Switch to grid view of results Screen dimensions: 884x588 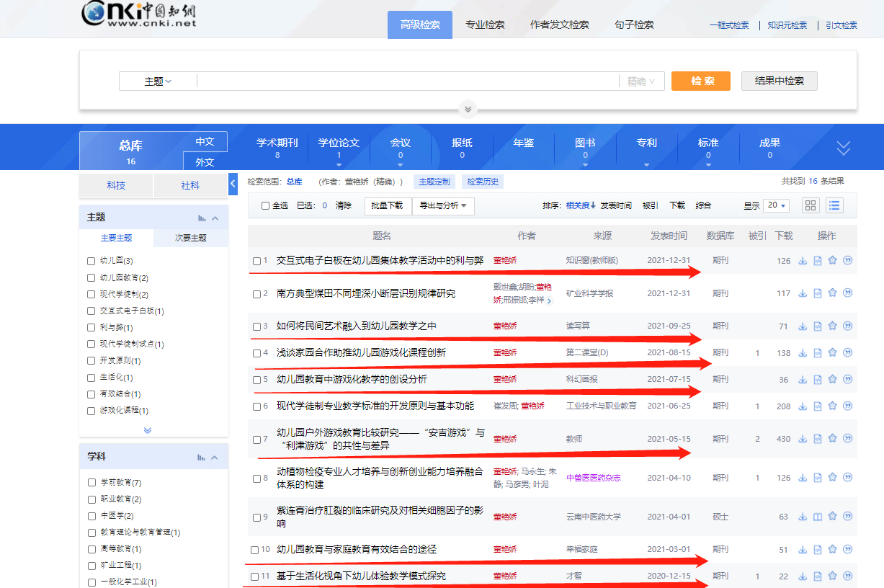(x=811, y=205)
